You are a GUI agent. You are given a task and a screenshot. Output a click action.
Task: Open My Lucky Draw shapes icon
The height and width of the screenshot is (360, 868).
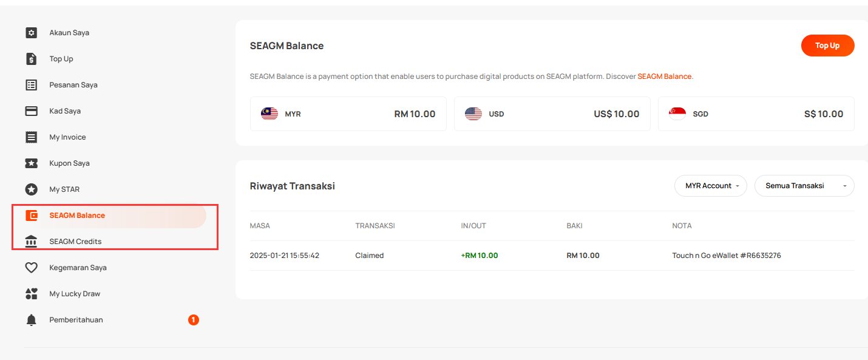[32, 294]
